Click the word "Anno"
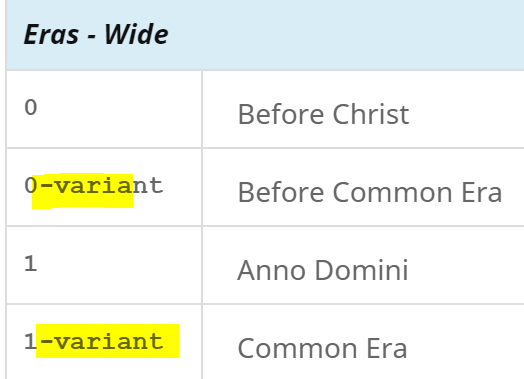The height and width of the screenshot is (379, 524). point(271,270)
